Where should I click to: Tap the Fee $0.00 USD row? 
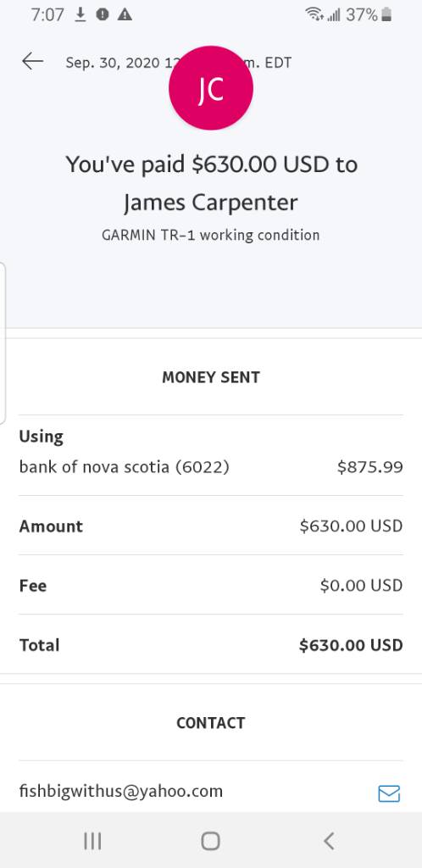(x=211, y=585)
